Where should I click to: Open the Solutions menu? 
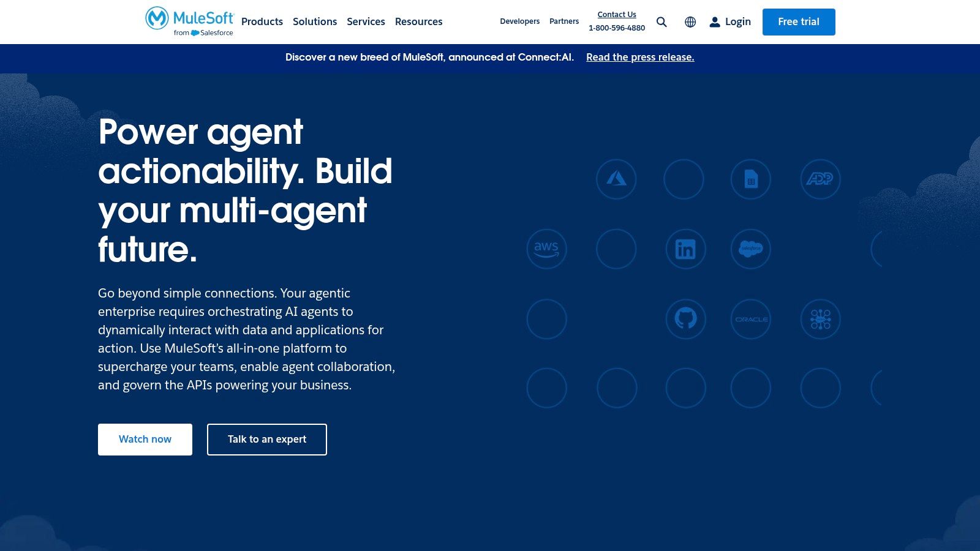point(315,21)
